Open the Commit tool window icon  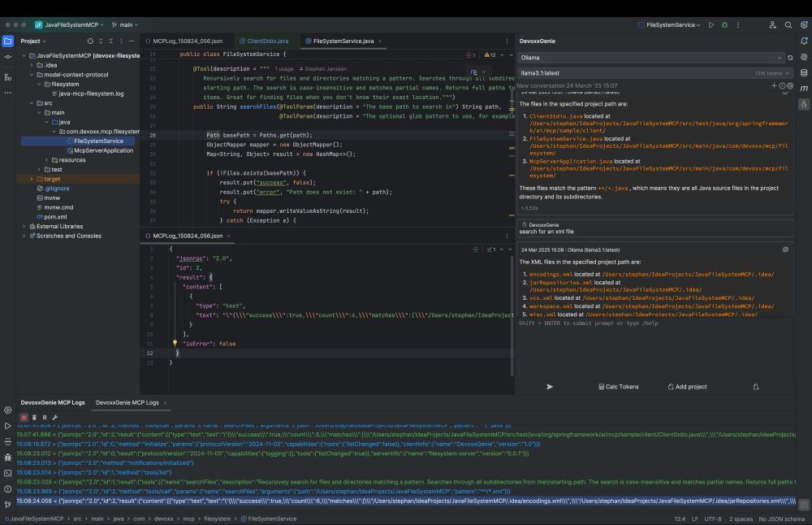pyautogui.click(x=8, y=57)
